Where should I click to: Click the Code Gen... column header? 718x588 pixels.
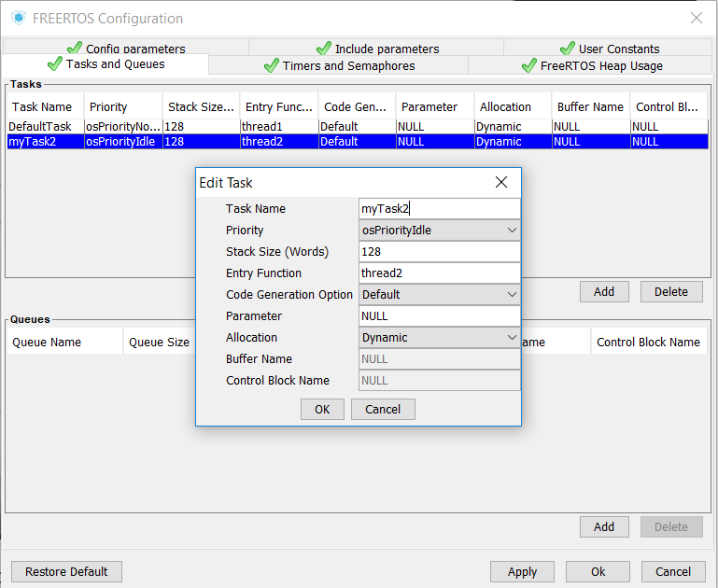coord(357,106)
